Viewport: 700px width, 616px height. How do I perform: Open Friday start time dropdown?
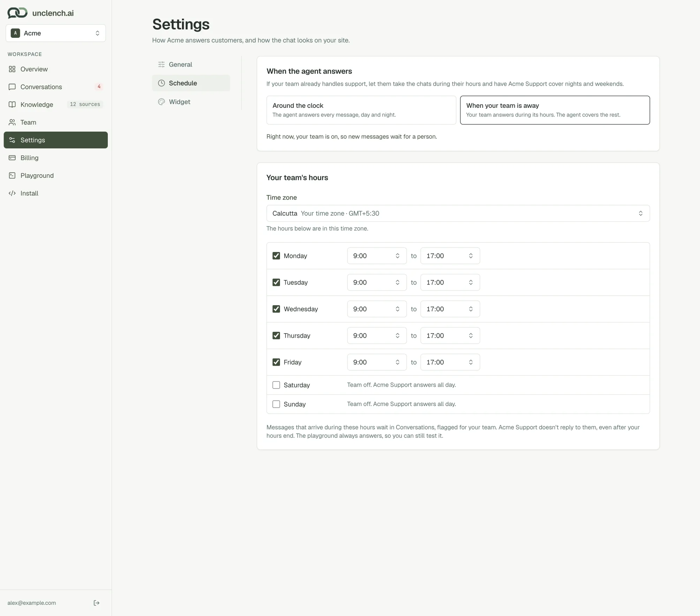coord(377,362)
